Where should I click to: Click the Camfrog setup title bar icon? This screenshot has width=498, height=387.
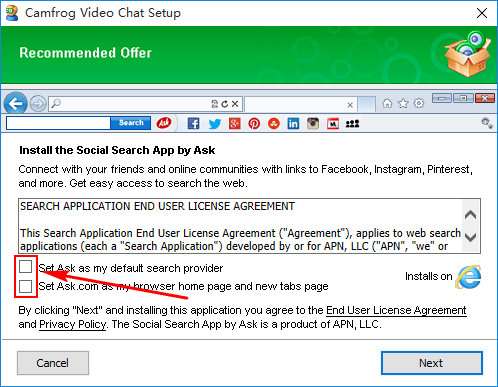tap(12, 13)
